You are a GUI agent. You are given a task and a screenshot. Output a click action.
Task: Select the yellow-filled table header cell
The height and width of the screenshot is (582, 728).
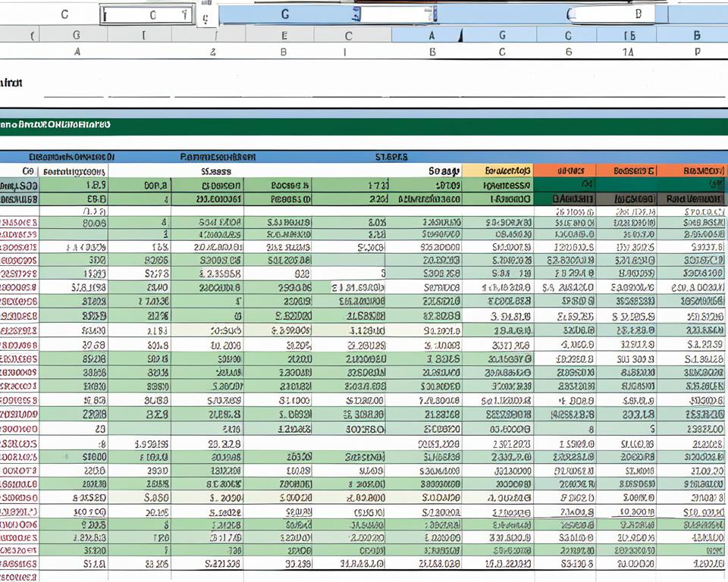[x=497, y=171]
